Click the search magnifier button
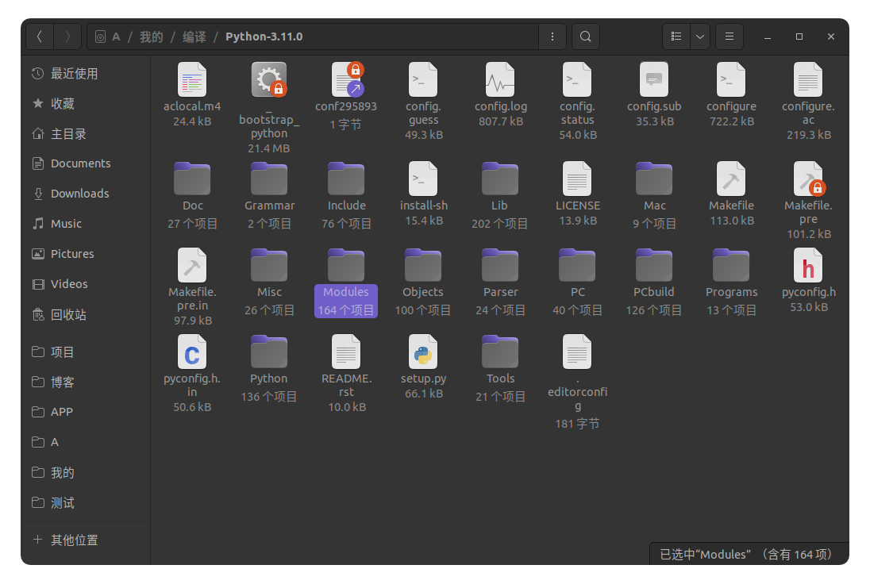 coord(585,37)
